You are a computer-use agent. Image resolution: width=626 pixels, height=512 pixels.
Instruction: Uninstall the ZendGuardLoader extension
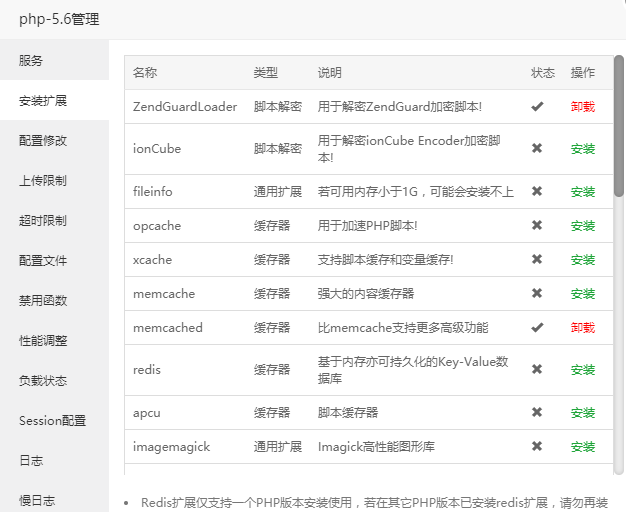pos(582,107)
